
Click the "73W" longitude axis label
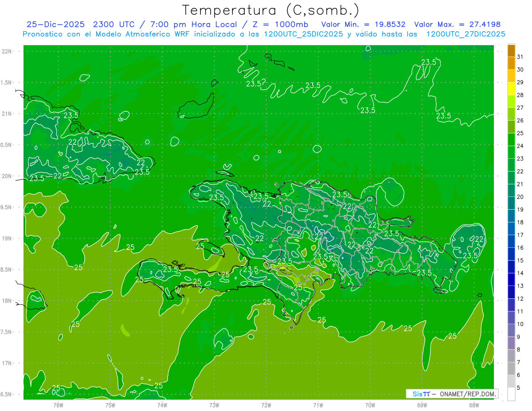(x=214, y=405)
